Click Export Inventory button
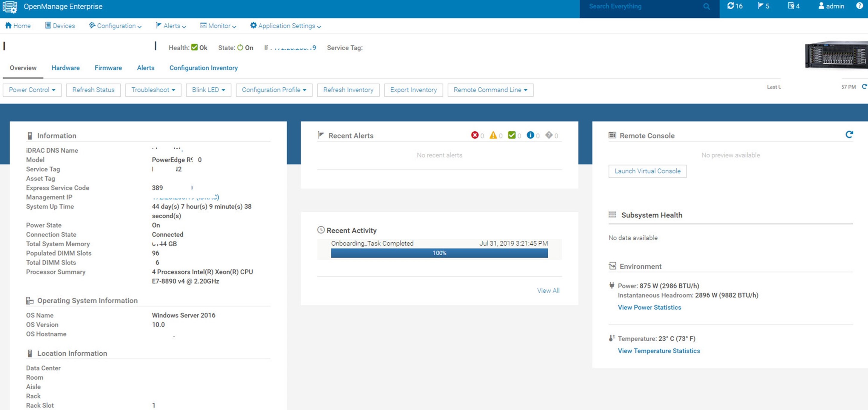868x410 pixels. (x=413, y=90)
